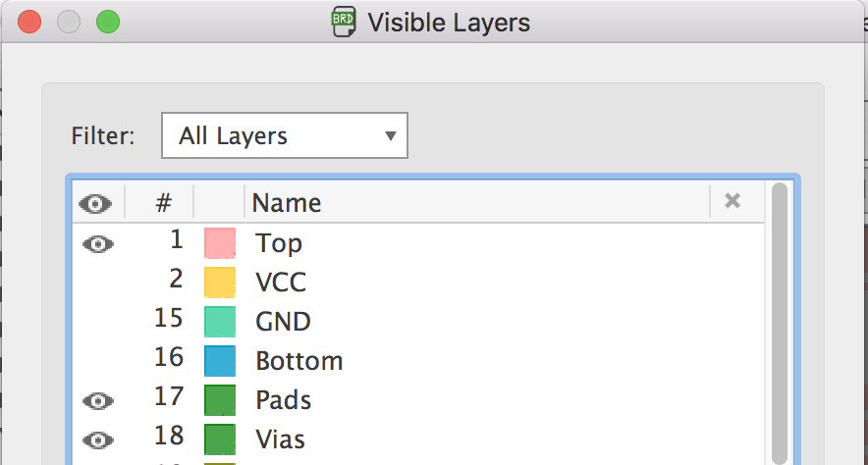Show the VCC layer via visibility cell
Image resolution: width=868 pixels, height=465 pixels.
tap(97, 283)
